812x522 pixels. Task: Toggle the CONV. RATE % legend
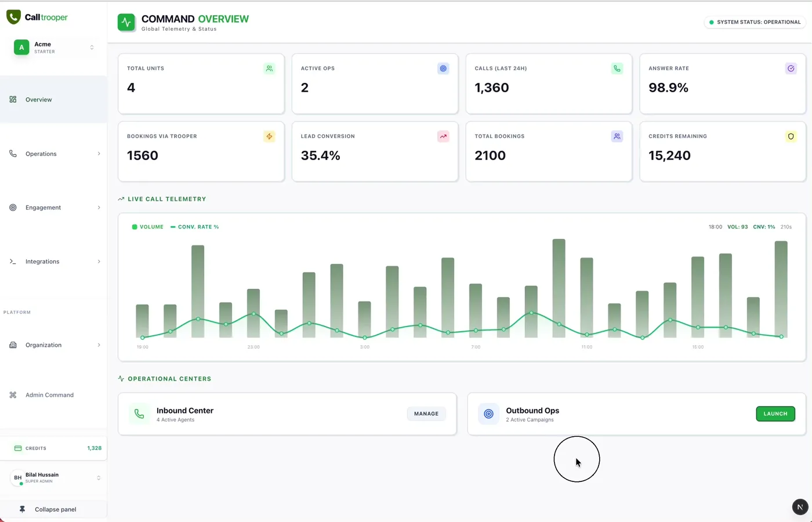[195, 227]
